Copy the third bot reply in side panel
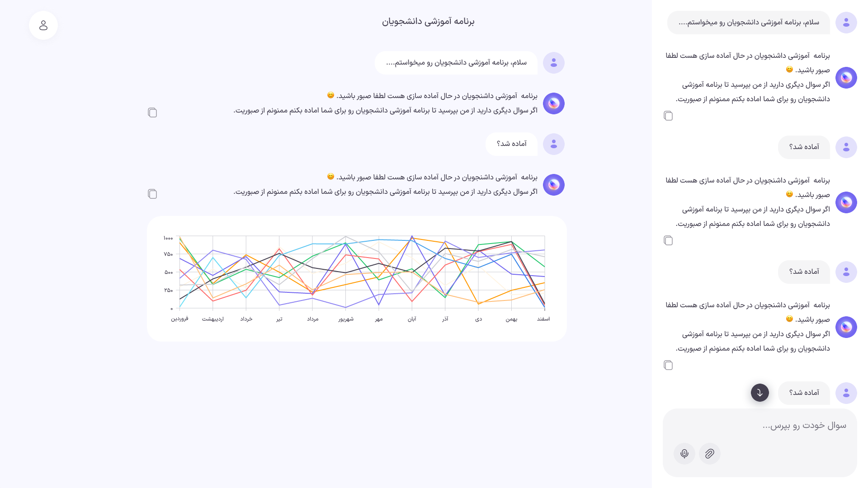Image resolution: width=868 pixels, height=488 pixels. point(668,365)
